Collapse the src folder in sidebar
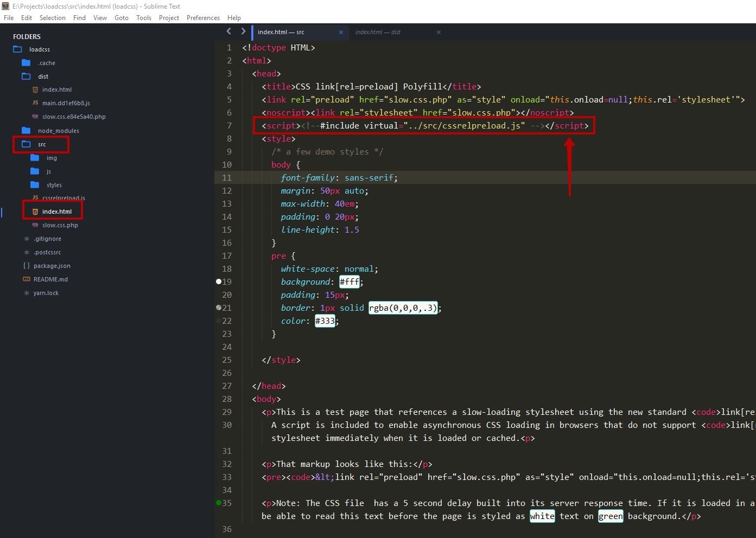 tap(26, 144)
